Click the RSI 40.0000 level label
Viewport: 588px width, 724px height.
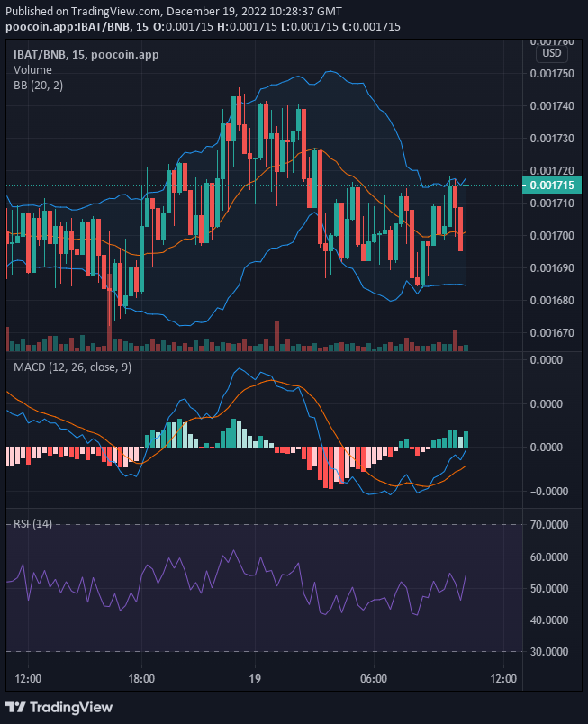pyautogui.click(x=549, y=620)
